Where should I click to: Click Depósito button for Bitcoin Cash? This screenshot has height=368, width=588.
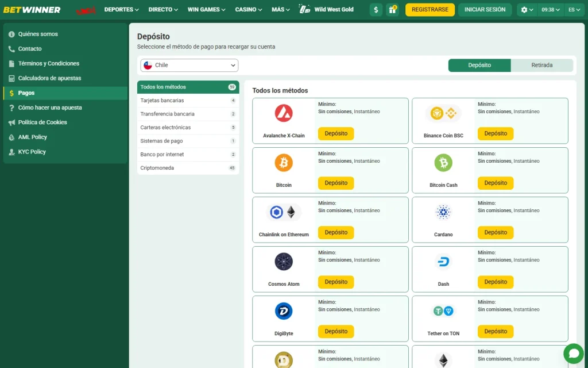point(496,183)
